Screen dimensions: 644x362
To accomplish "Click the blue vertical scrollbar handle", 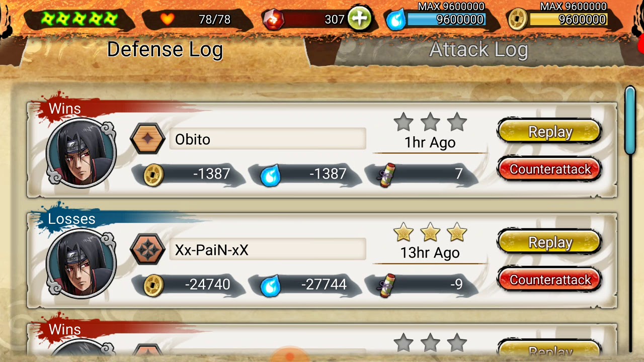I will point(630,121).
